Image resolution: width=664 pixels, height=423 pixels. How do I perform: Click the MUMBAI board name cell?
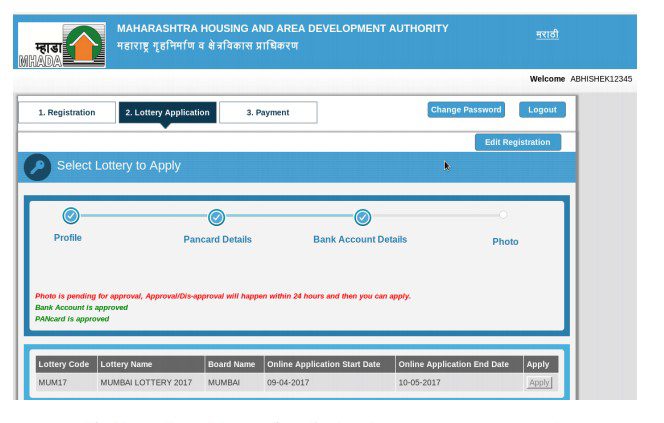click(x=235, y=382)
